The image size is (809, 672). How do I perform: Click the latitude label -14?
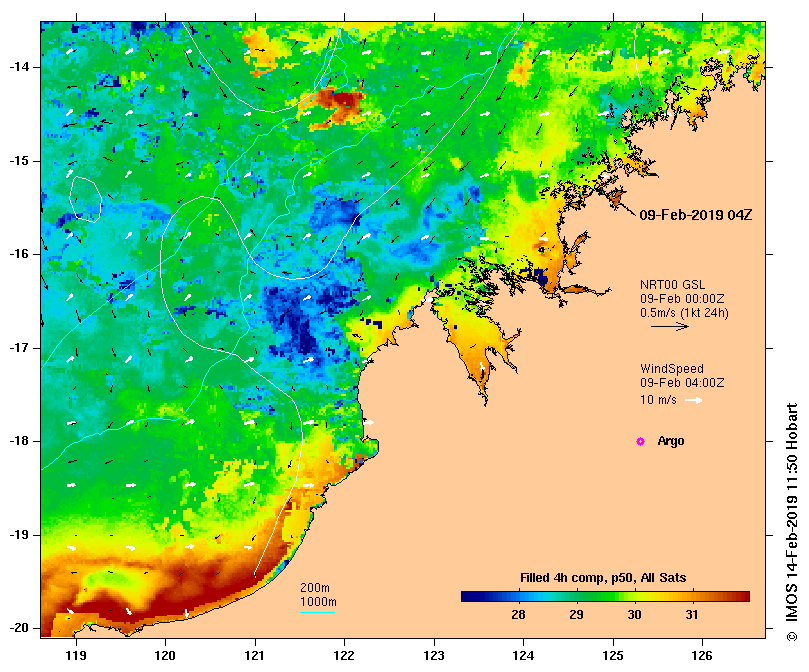(x=19, y=67)
